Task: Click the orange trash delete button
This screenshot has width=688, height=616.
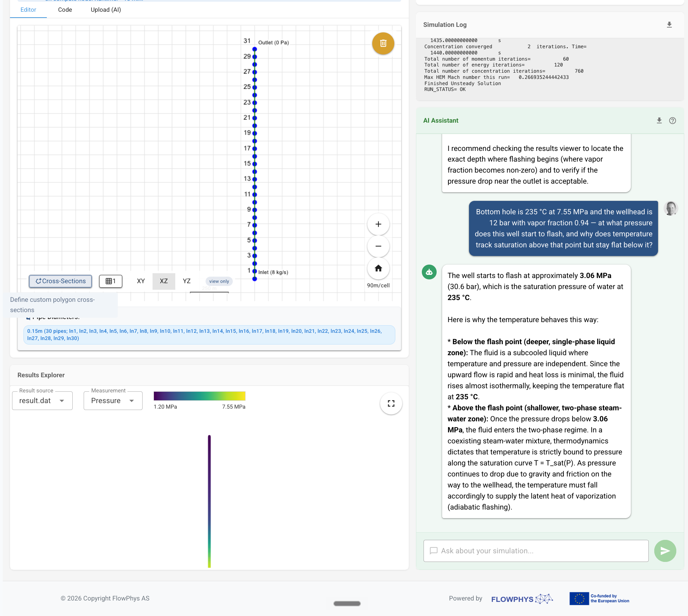Action: point(383,43)
